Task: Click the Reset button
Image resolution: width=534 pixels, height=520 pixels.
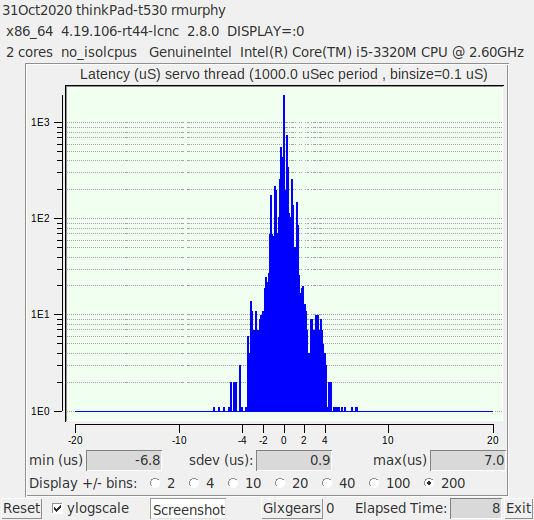Action: coord(21,508)
